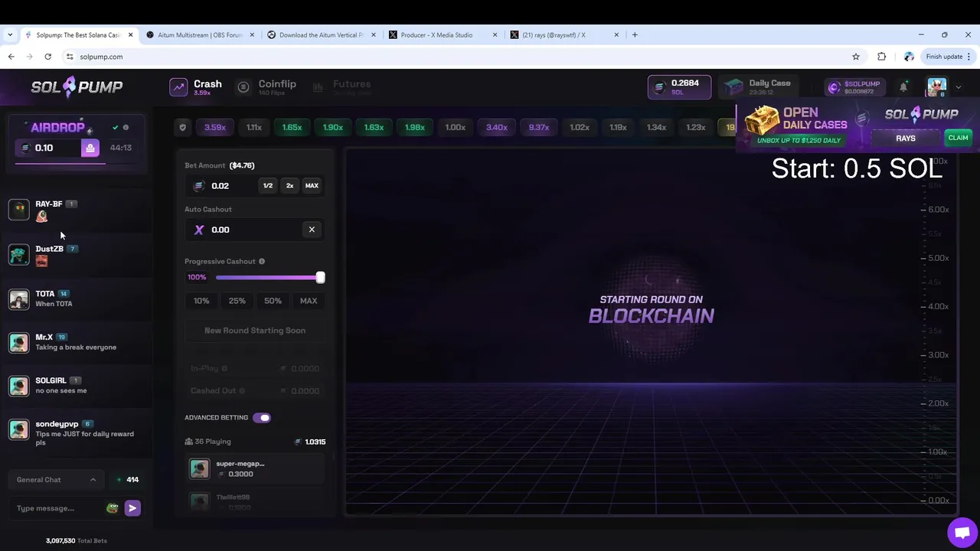The width and height of the screenshot is (980, 551).
Task: Select the 3.40x history result
Action: (x=497, y=127)
